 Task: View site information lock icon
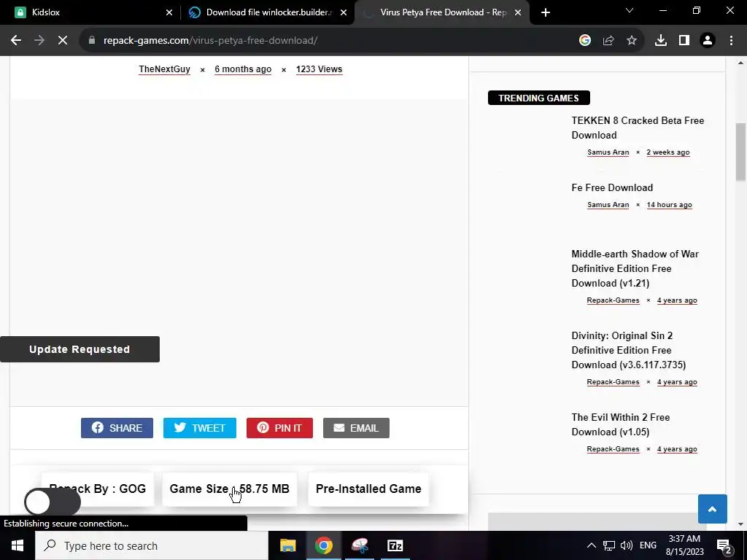tap(92, 41)
